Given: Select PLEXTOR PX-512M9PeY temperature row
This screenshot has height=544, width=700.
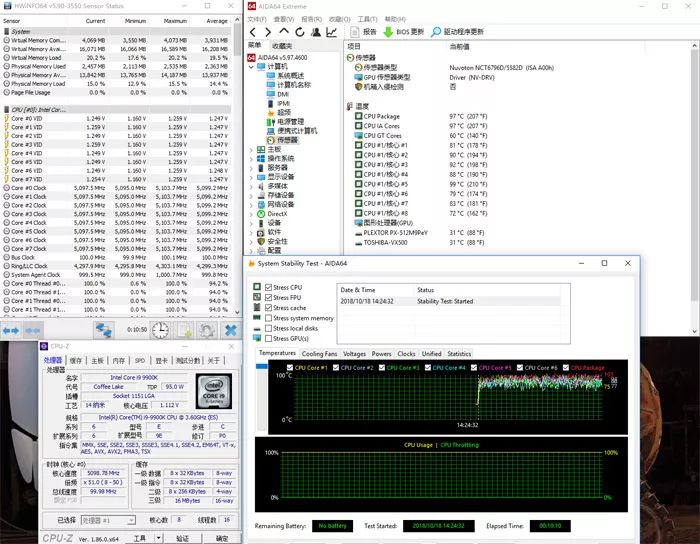Looking at the screenshot, I should (419, 233).
